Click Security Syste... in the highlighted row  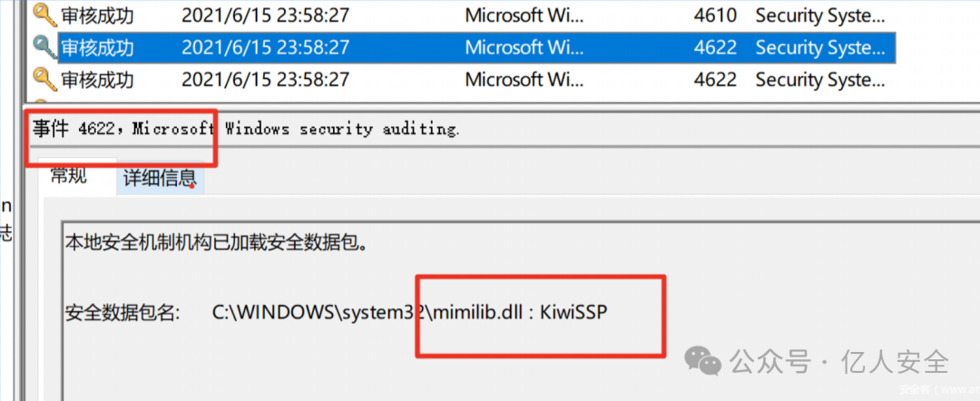point(820,47)
